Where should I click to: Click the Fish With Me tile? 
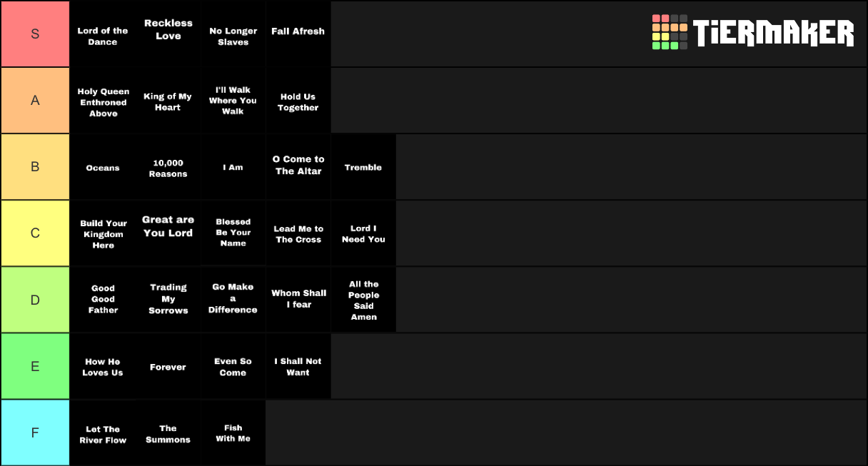233,433
